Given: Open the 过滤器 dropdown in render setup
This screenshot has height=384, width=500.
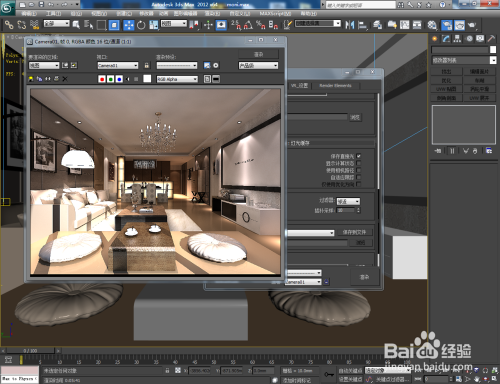Looking at the screenshot, I should pos(348,201).
